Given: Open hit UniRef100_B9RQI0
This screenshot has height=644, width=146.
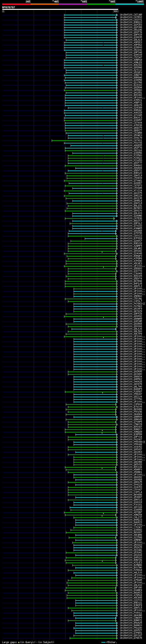Looking at the screenshot, I should (131, 22).
